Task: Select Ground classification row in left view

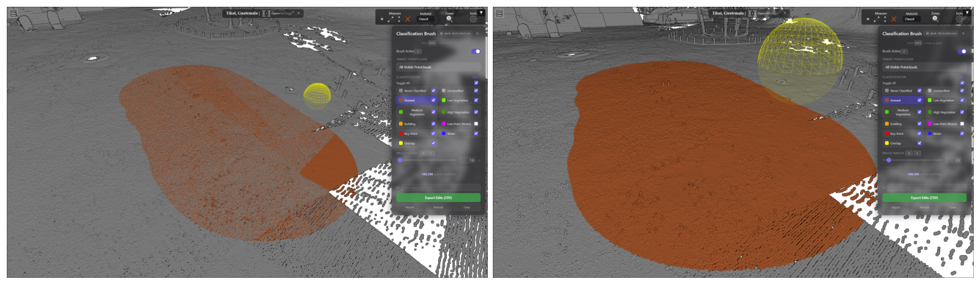Action: pyautogui.click(x=416, y=100)
